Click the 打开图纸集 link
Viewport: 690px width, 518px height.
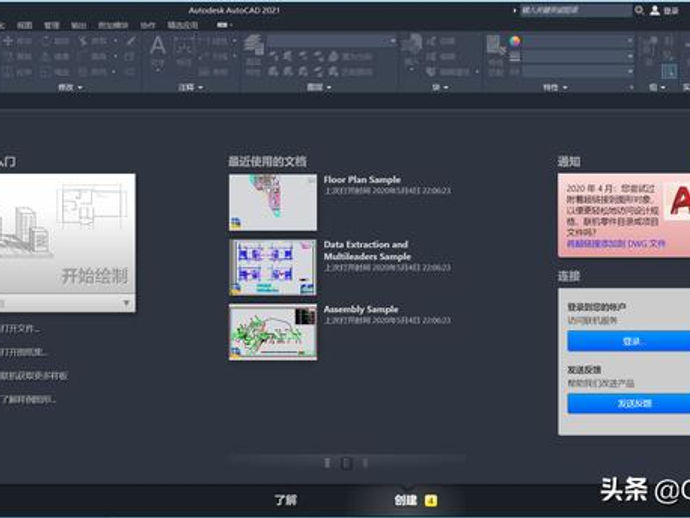(24, 352)
